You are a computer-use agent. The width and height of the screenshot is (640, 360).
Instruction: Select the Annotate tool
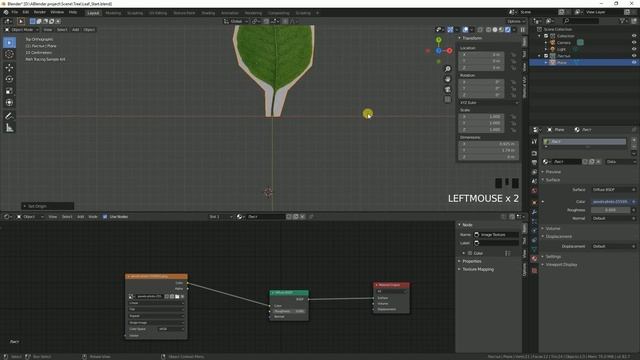(9, 116)
